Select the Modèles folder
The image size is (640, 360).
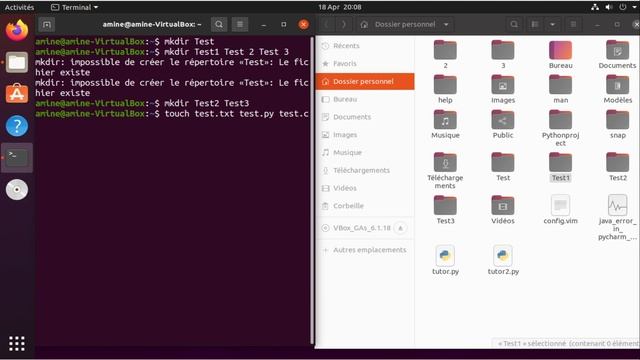pyautogui.click(x=618, y=89)
